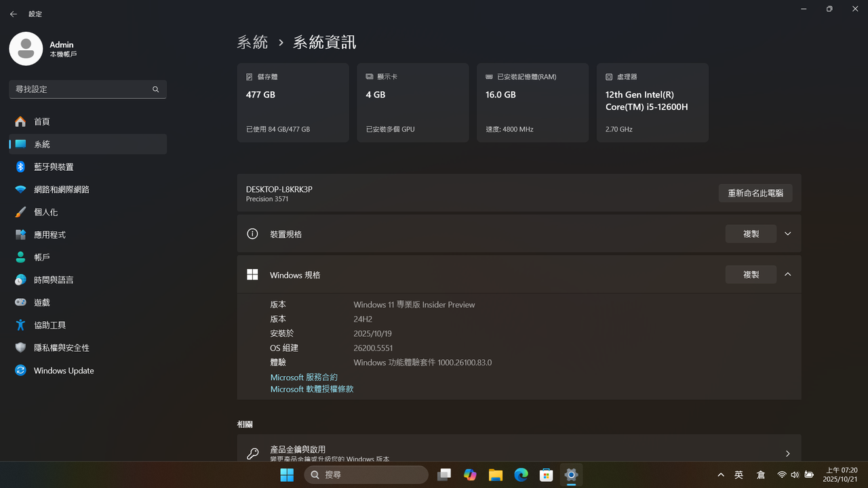Open File Explorer from the taskbar

click(x=495, y=475)
